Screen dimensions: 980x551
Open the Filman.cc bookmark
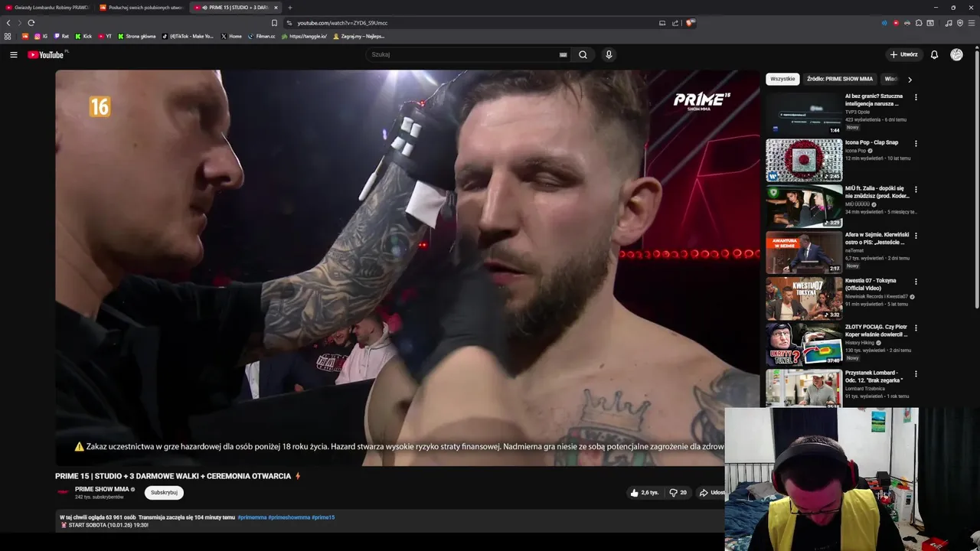261,36
